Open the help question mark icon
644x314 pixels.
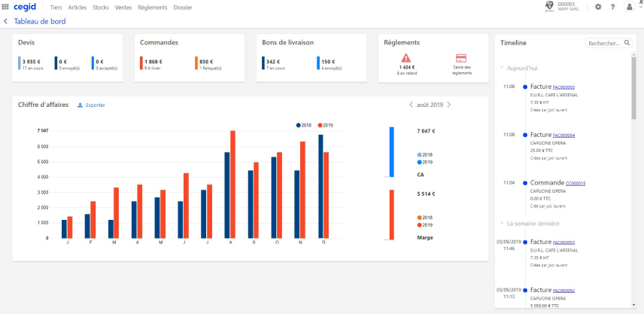(x=612, y=7)
